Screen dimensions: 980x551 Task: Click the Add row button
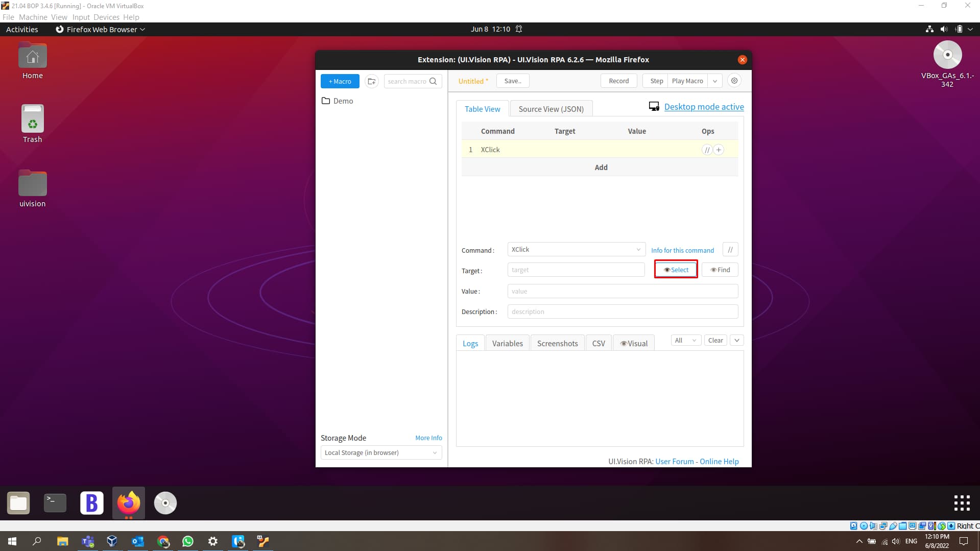pos(600,167)
